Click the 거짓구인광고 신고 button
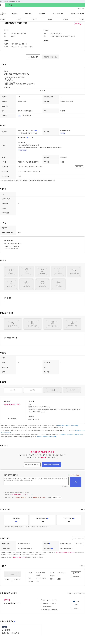The width and height of the screenshot is (85, 644). (x=78, y=538)
